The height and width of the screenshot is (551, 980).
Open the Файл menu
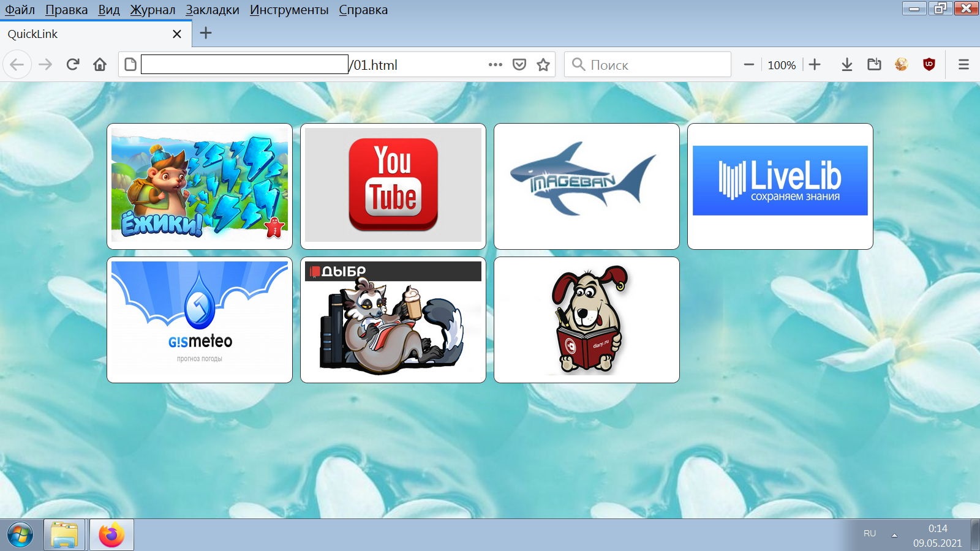coord(20,10)
